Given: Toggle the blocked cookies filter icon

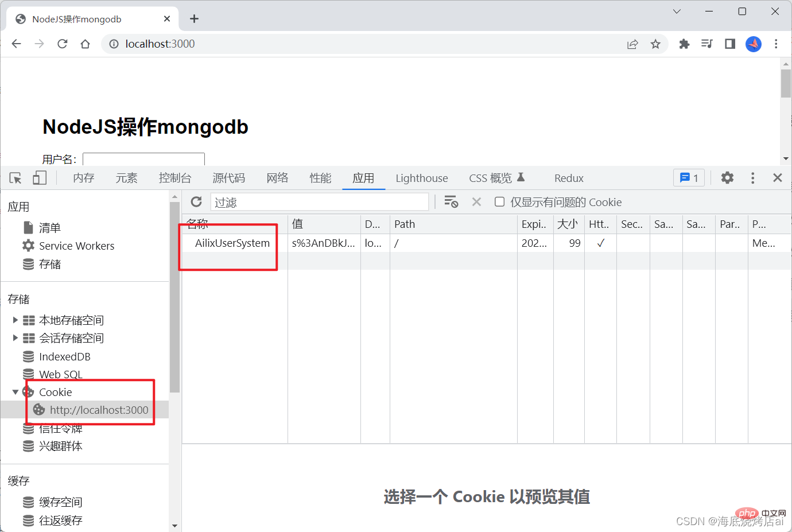Looking at the screenshot, I should [x=451, y=201].
